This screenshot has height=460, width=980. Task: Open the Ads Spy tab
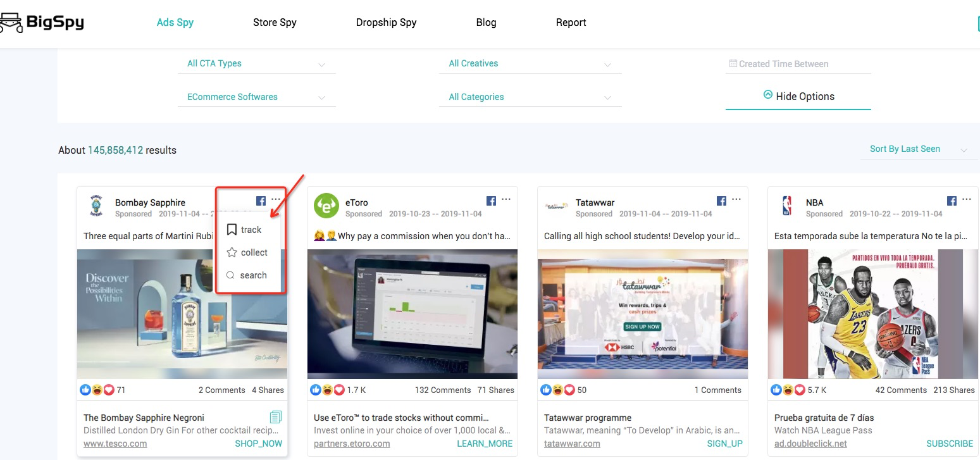(x=175, y=22)
